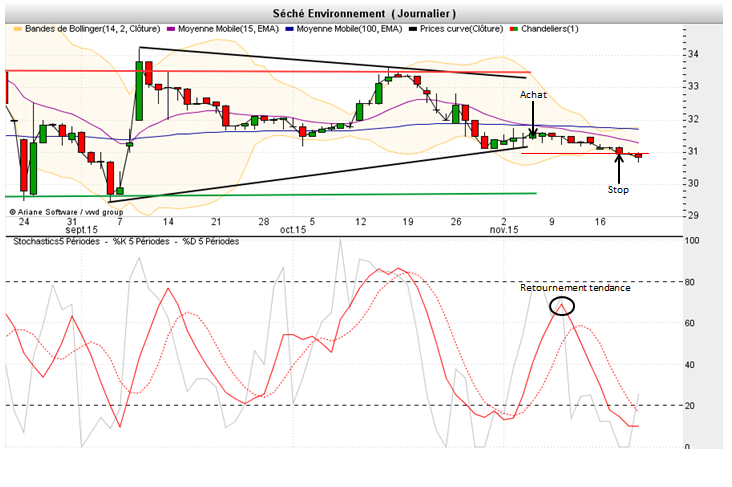Select the 'Prices curve(Clôture)' legend label
732x487 pixels.
(462, 29)
